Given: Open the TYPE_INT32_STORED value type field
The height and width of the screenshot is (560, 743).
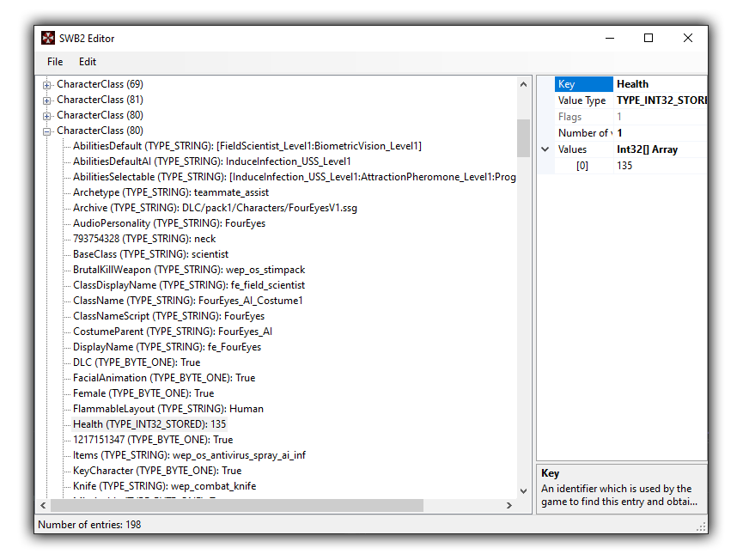Looking at the screenshot, I should [x=661, y=100].
